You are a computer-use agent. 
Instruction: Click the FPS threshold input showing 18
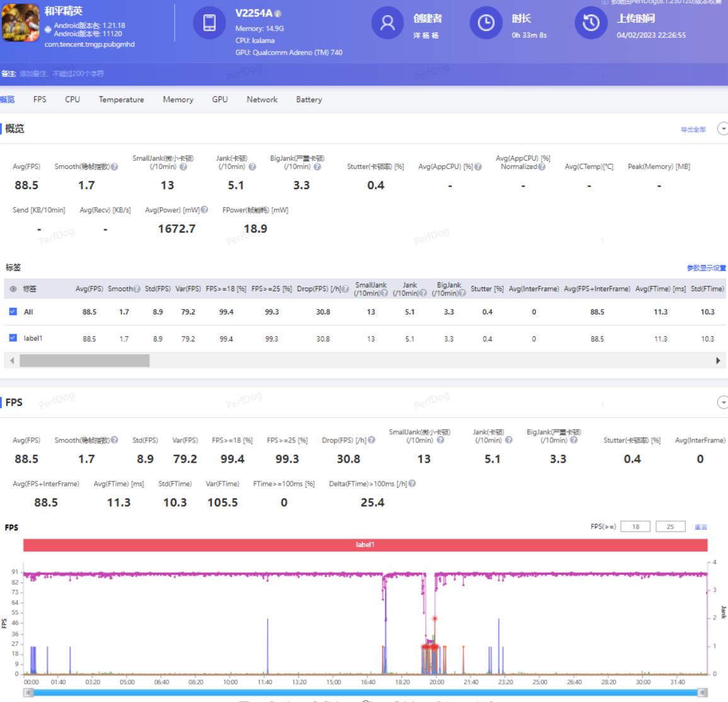point(635,527)
